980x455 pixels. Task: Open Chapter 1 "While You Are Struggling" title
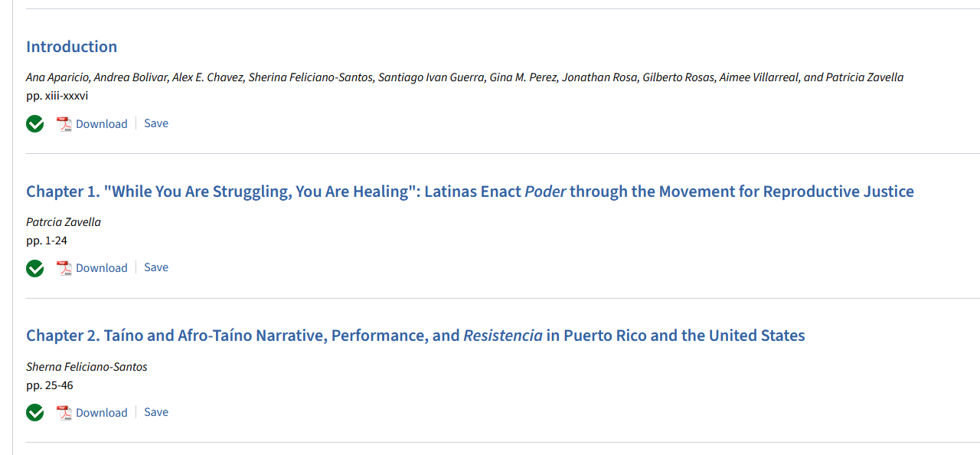pos(469,191)
